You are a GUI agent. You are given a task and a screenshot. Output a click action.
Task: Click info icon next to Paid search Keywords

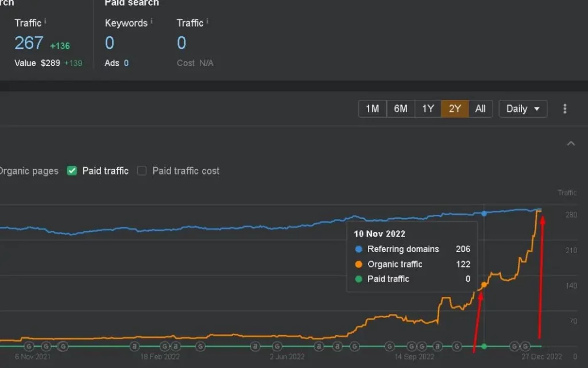pyautogui.click(x=152, y=21)
